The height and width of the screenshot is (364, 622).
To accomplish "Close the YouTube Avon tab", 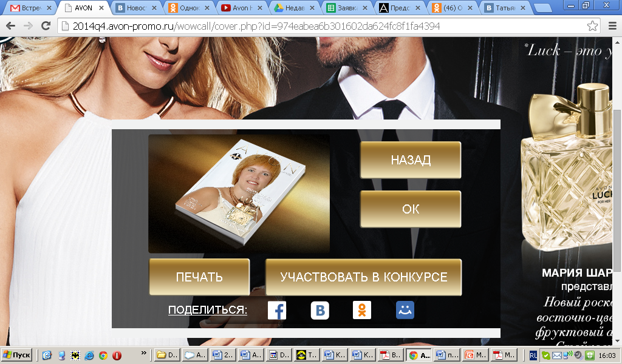I will (260, 8).
